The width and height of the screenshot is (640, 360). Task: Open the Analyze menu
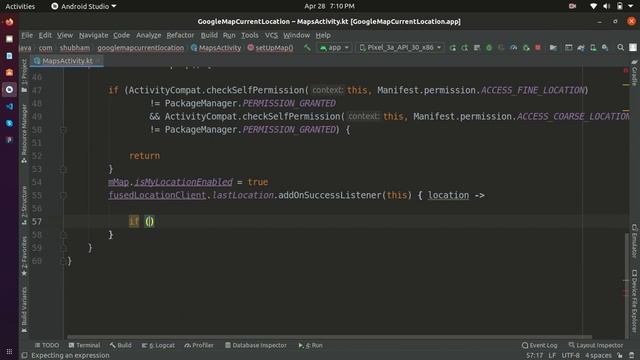(x=149, y=35)
